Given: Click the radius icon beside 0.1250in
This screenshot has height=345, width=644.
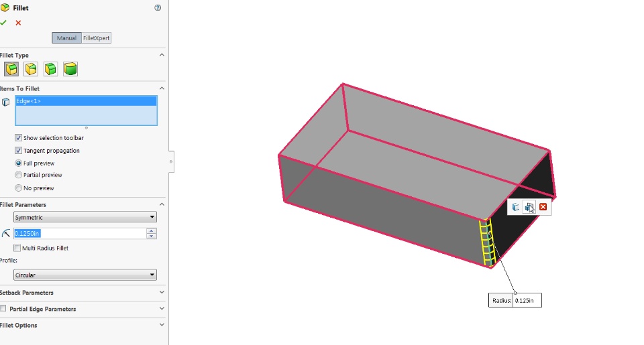Looking at the screenshot, I should coord(6,233).
